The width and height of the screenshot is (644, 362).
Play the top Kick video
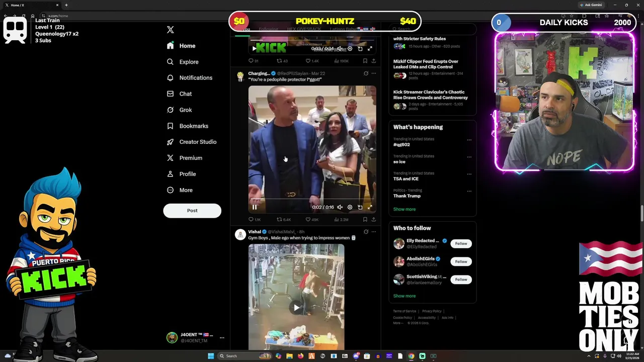255,49
